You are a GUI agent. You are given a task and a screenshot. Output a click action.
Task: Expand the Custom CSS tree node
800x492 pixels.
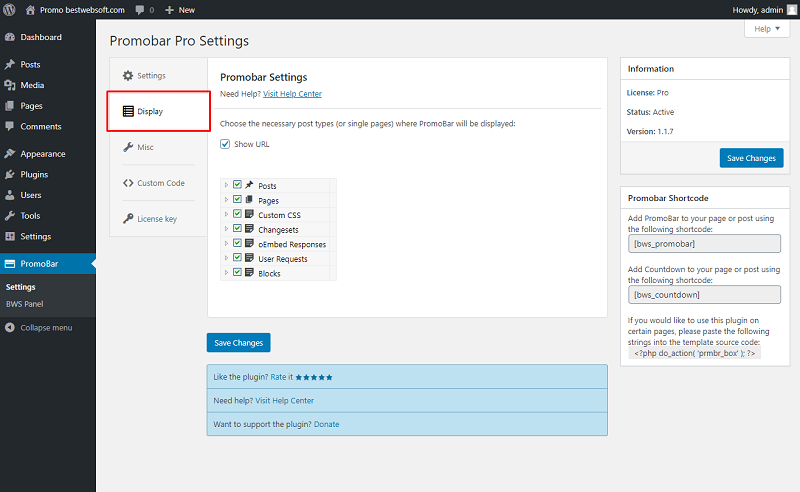click(226, 214)
